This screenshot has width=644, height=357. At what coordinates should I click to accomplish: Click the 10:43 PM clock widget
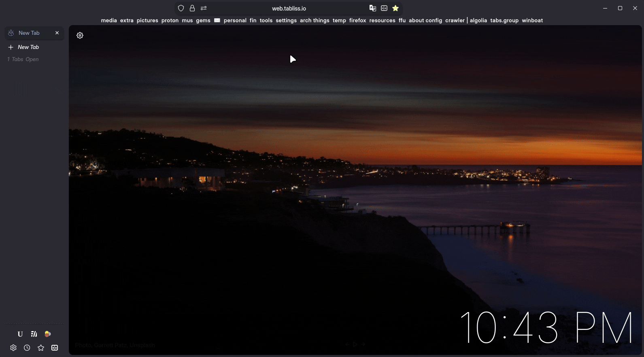[x=546, y=328]
